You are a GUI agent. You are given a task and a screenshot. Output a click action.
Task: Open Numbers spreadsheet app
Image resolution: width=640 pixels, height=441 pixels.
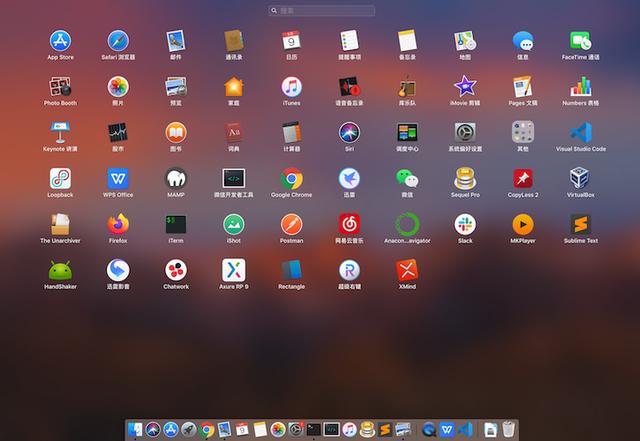[x=580, y=87]
